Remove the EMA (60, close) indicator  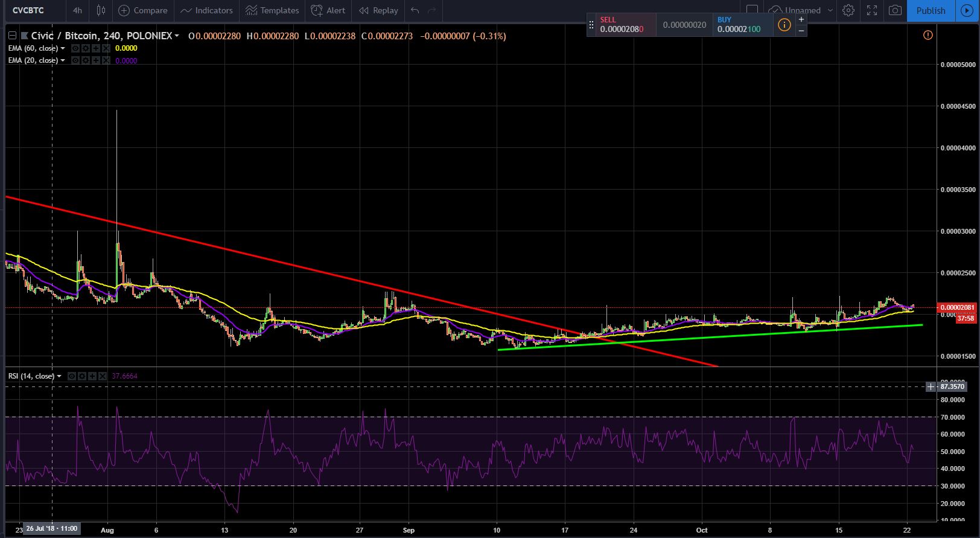106,48
